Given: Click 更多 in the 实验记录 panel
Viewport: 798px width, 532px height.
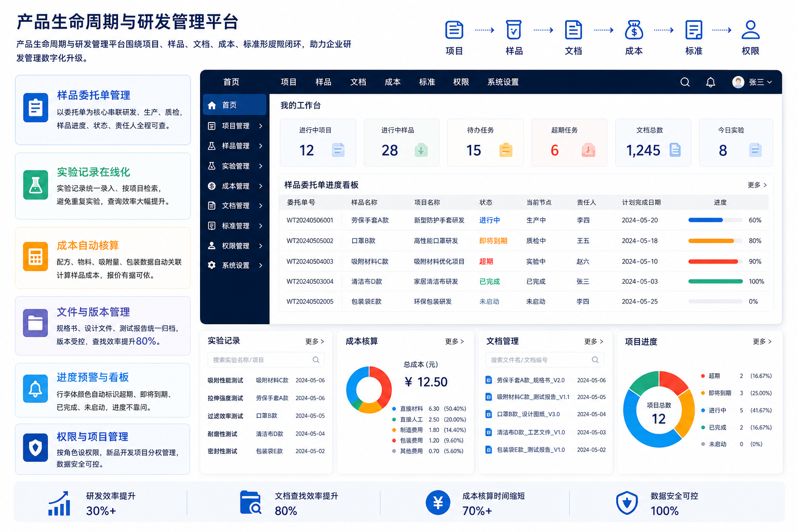Looking at the screenshot, I should click(x=315, y=341).
